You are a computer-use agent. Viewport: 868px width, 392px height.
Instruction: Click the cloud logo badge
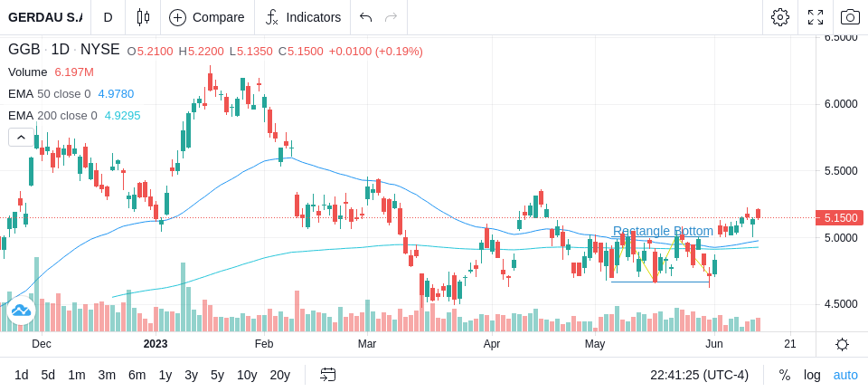pyautogui.click(x=21, y=311)
